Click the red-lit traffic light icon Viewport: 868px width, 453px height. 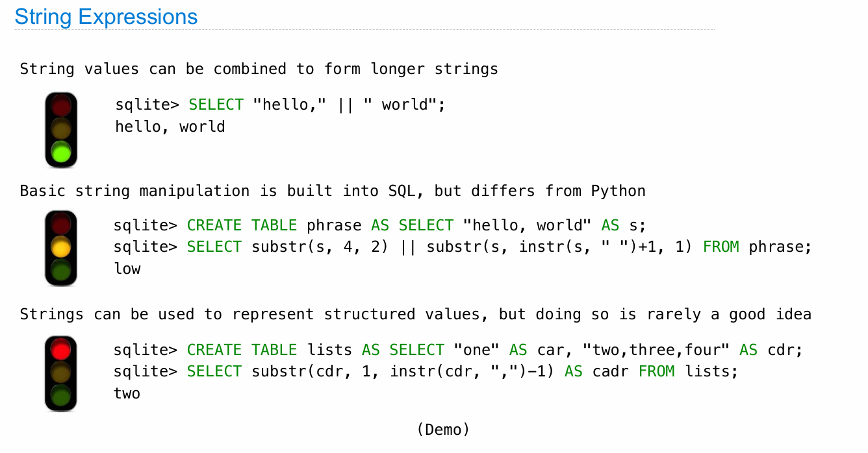click(x=61, y=373)
